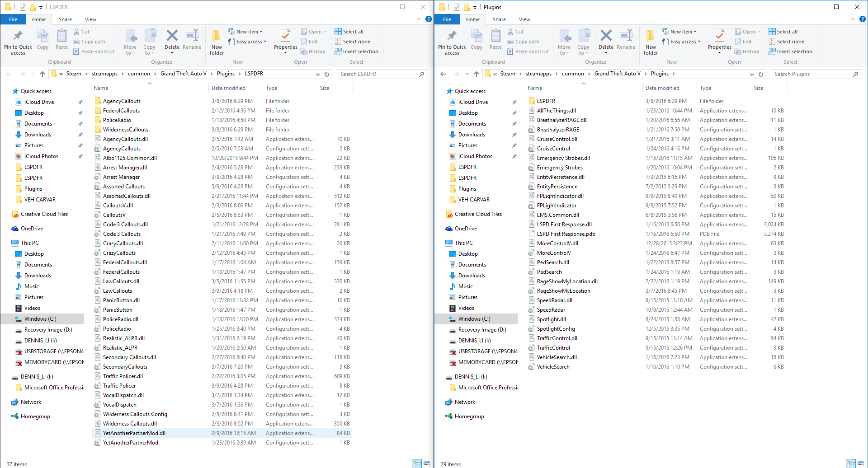The image size is (868, 468).
Task: Open File tab in LSPDFR window
Action: pos(13,19)
